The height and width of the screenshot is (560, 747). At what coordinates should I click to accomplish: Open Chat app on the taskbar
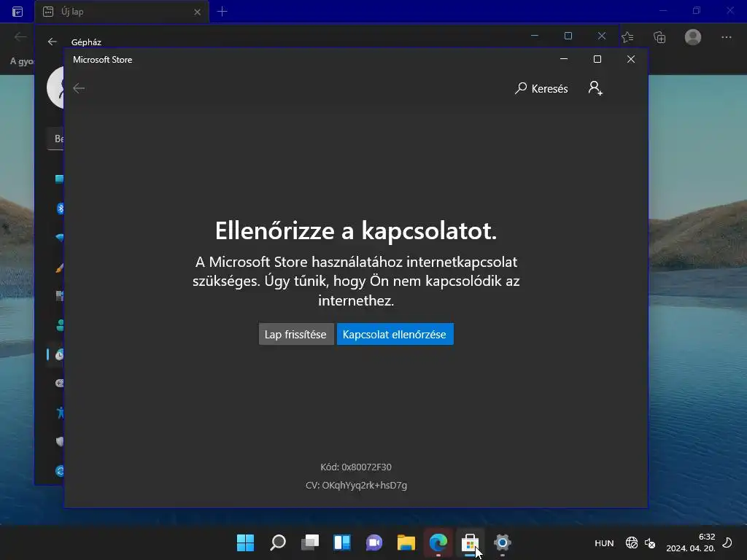(374, 542)
